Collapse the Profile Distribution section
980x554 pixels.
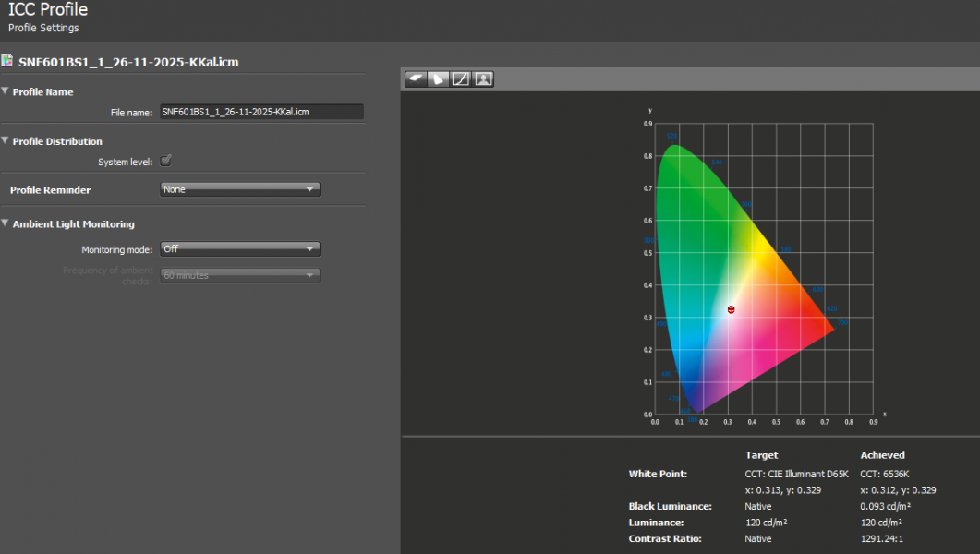[x=6, y=141]
